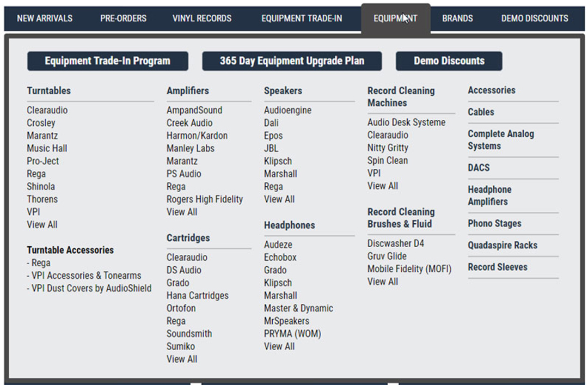Select Sumiko cartridges
Image resolution: width=588 pixels, height=385 pixels.
(181, 347)
